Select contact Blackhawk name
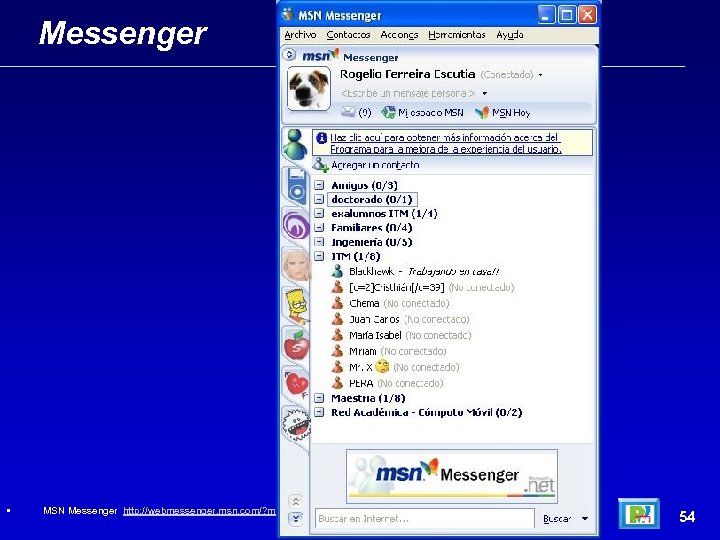Viewport: 720px width, 540px height. (371, 271)
